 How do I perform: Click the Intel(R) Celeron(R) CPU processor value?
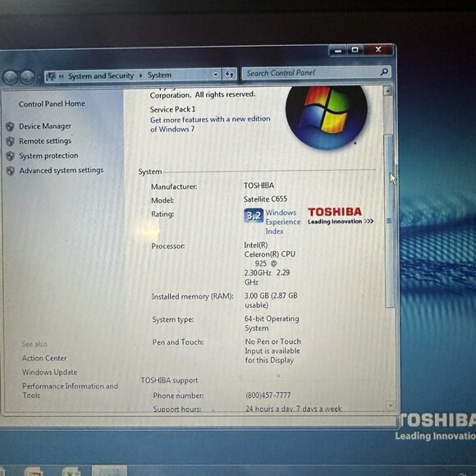point(269,263)
